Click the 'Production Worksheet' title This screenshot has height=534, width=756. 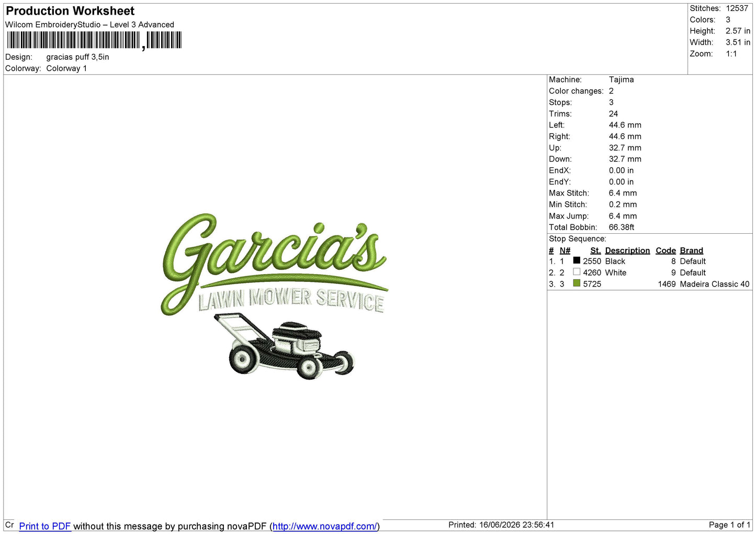[70, 11]
